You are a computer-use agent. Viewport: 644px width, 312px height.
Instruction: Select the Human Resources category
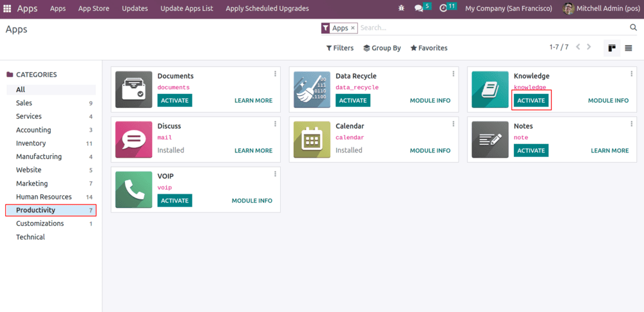coord(44,197)
